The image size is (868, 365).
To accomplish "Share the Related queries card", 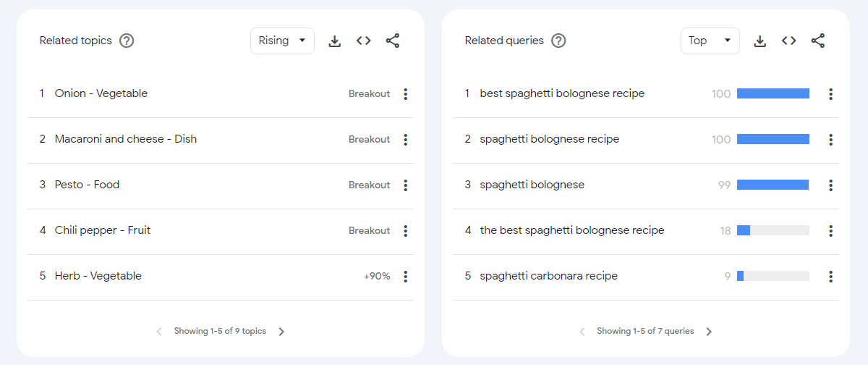I will [x=818, y=41].
